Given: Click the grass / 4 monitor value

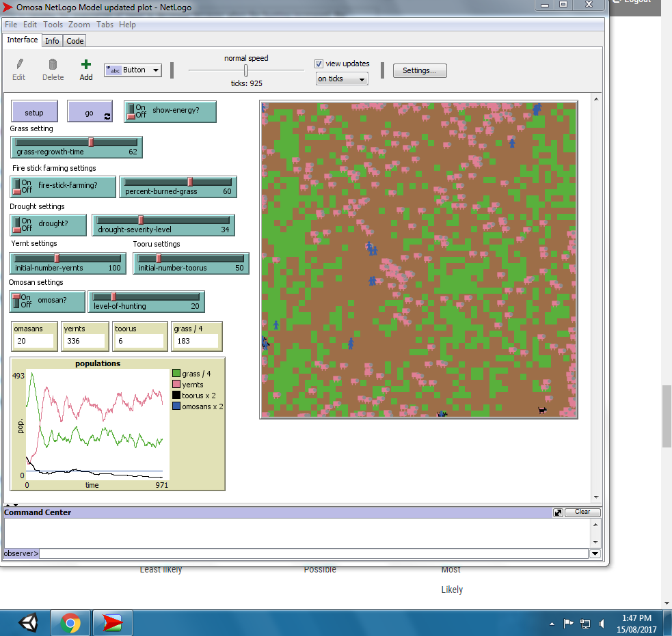Looking at the screenshot, I should (x=196, y=341).
